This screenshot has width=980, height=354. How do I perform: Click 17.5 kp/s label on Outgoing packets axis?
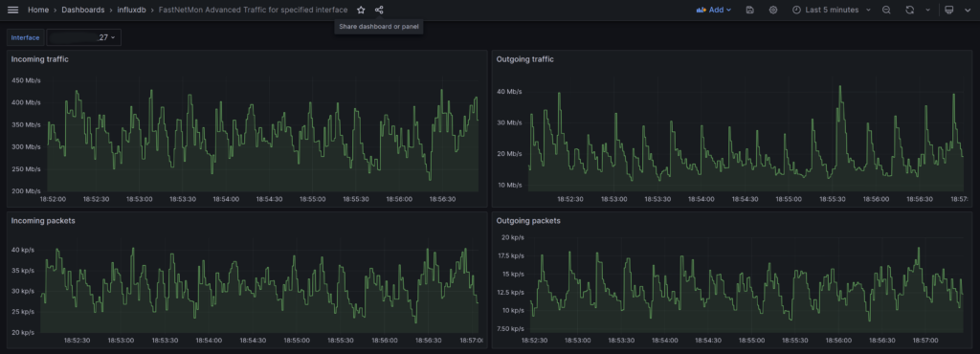511,256
